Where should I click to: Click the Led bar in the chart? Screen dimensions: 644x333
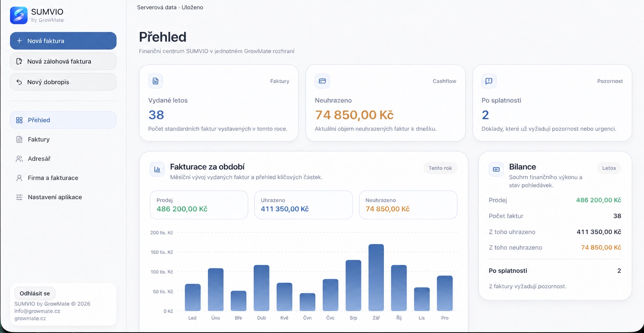(x=192, y=298)
